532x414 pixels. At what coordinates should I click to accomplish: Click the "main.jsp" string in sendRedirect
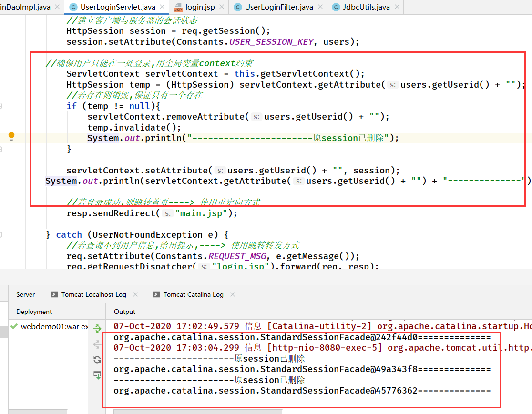(x=201, y=213)
